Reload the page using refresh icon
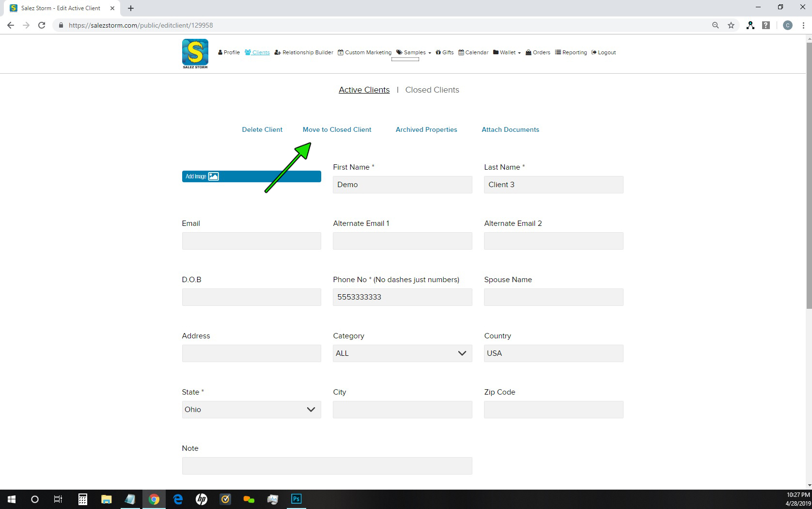 pos(42,25)
